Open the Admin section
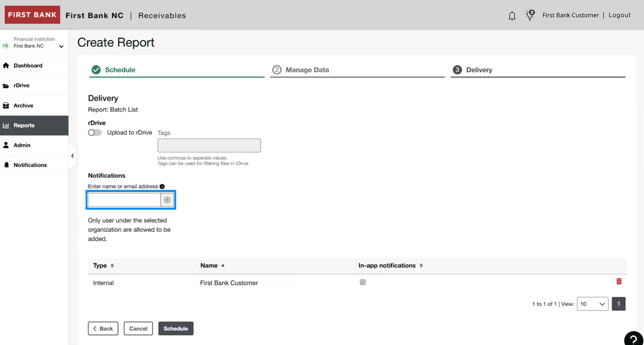 tap(21, 145)
